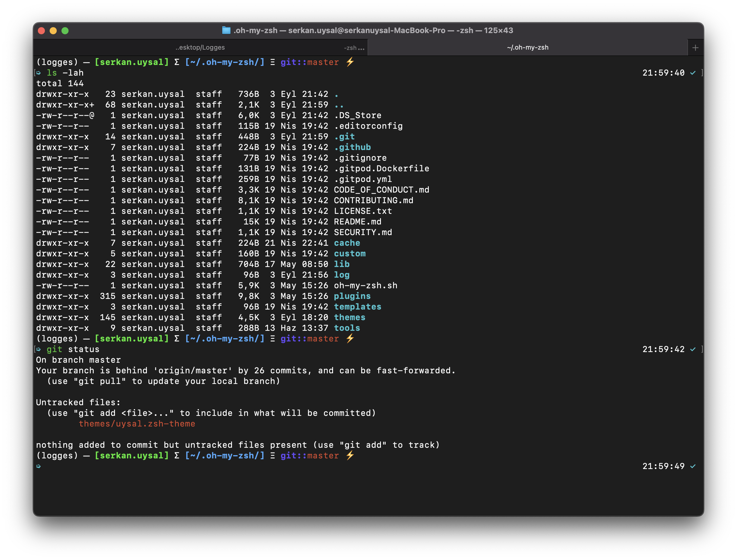Click the 'ls -lah' command text

point(65,73)
